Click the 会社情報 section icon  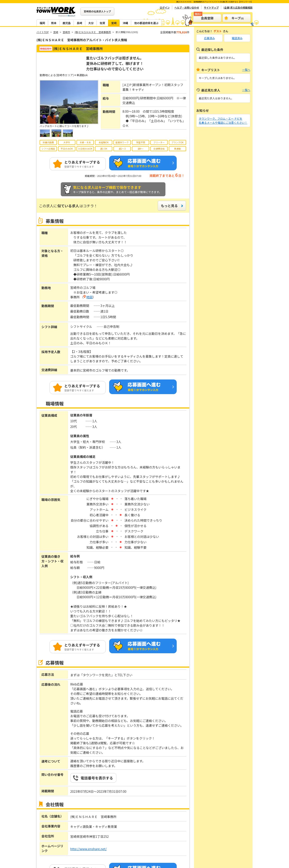[40, 804]
